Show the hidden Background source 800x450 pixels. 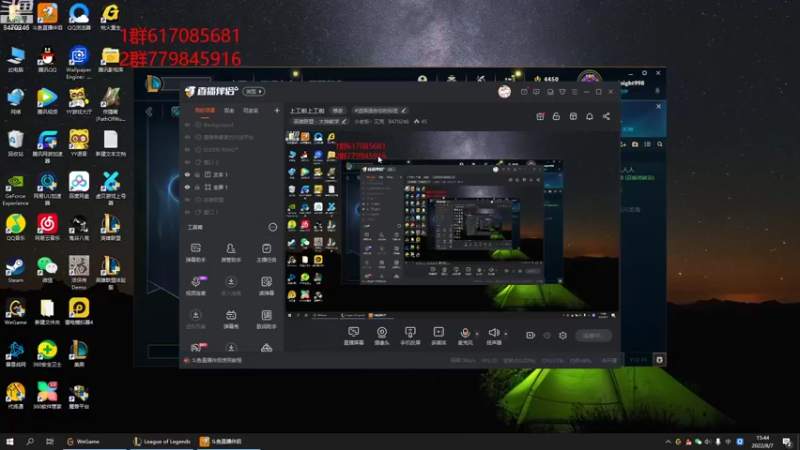click(x=187, y=124)
